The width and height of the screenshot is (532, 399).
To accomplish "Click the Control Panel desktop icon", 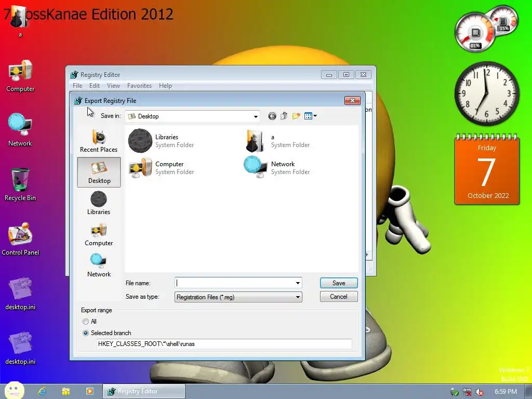I will (20, 239).
